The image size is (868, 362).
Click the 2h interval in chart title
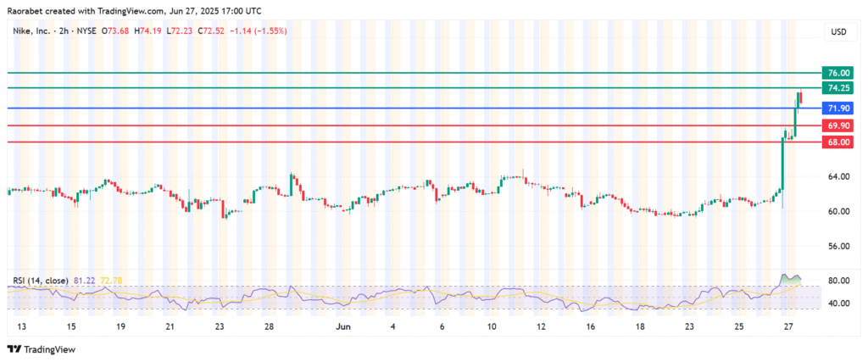point(60,32)
